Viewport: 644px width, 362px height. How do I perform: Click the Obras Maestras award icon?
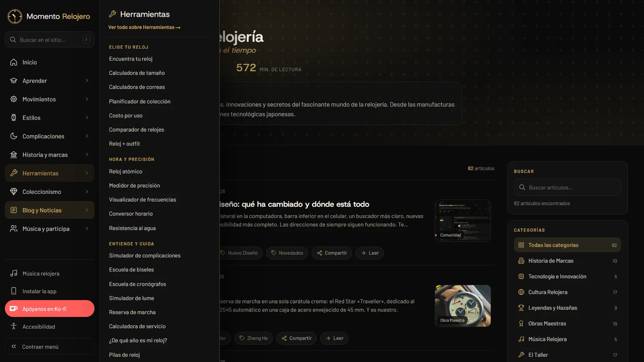point(521,324)
